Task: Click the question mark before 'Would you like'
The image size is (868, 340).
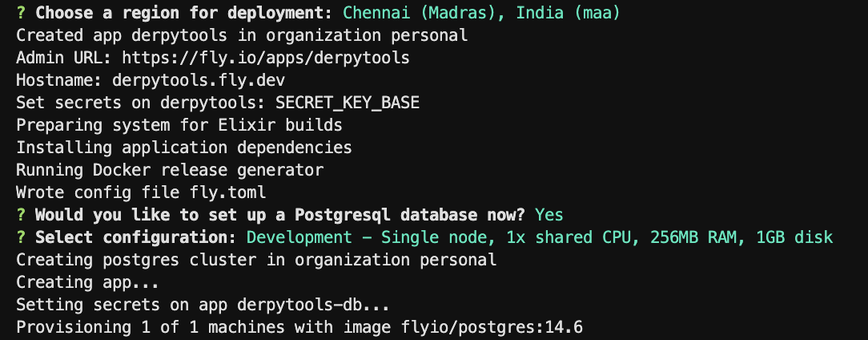Action: [21, 215]
